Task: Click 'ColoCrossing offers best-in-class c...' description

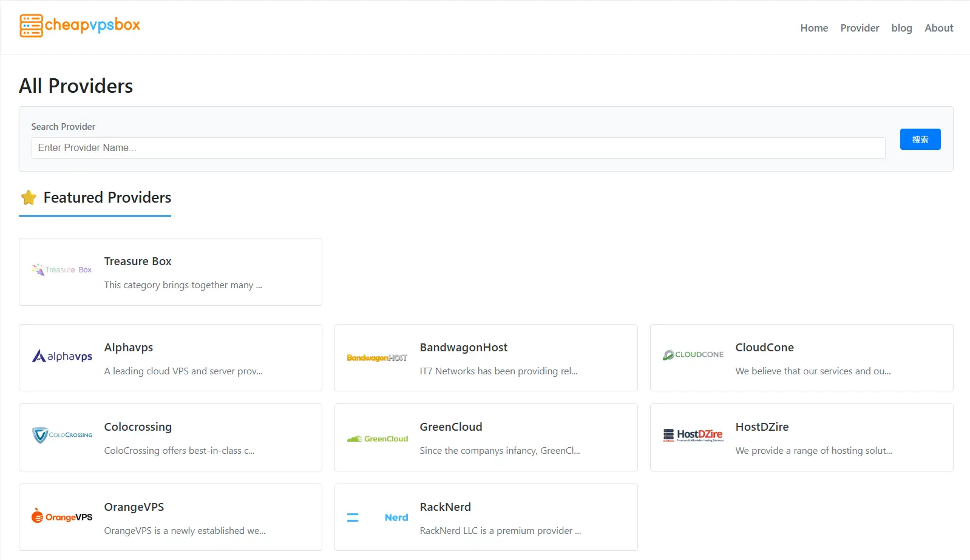Action: (x=180, y=451)
